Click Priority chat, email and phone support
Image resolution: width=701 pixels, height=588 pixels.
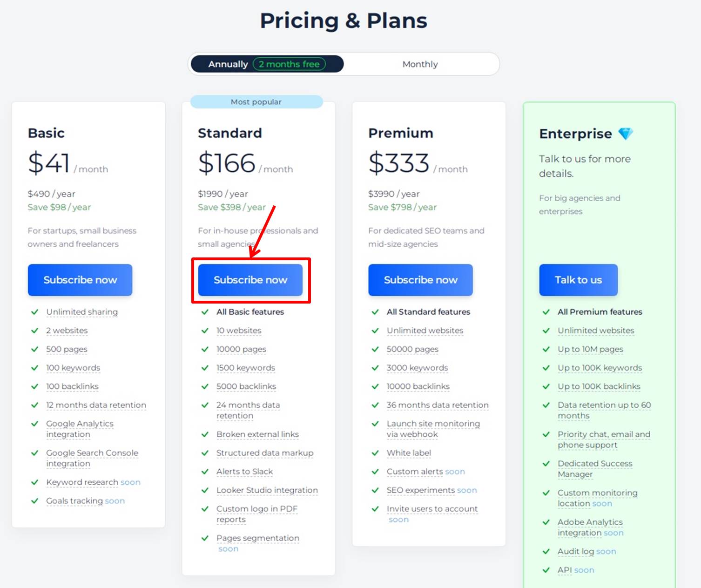point(604,439)
